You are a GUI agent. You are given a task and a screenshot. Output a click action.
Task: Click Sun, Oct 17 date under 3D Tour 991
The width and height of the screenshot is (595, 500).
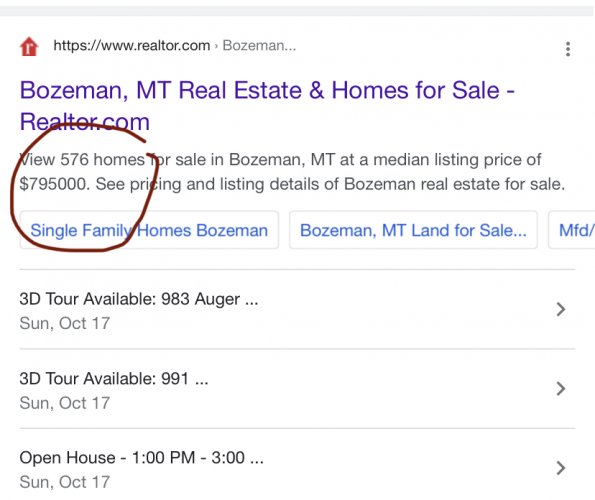click(x=65, y=403)
